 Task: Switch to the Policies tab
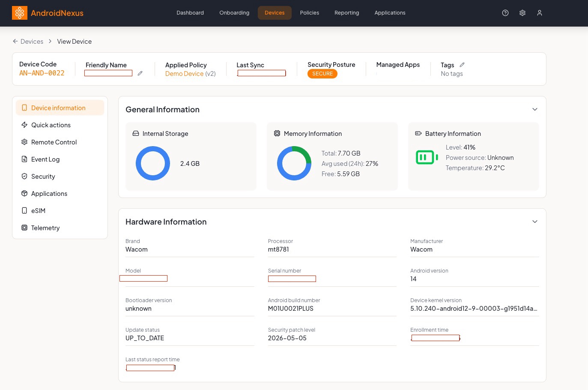click(x=310, y=13)
